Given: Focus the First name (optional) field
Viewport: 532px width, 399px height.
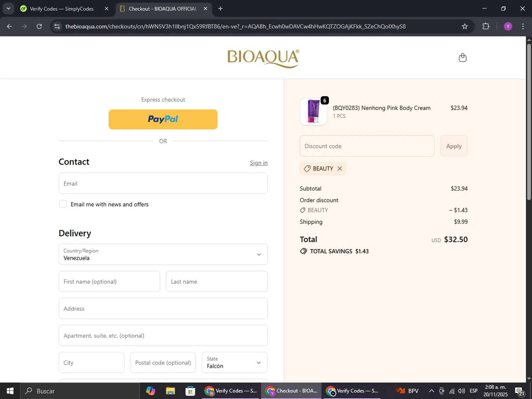Looking at the screenshot, I should click(x=109, y=281).
